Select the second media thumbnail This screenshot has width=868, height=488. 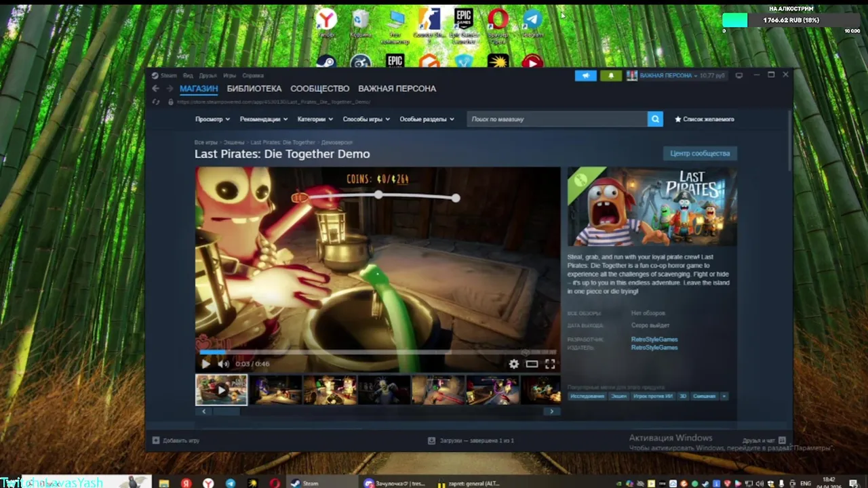click(275, 390)
